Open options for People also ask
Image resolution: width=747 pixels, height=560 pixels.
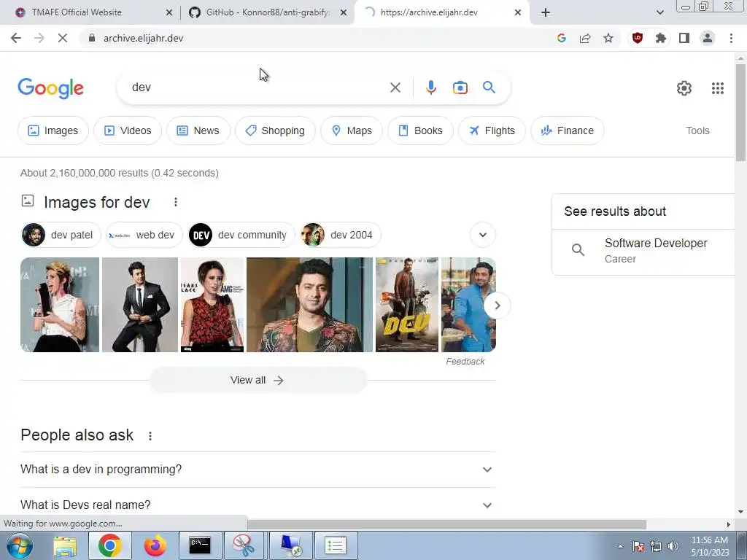pyautogui.click(x=150, y=436)
